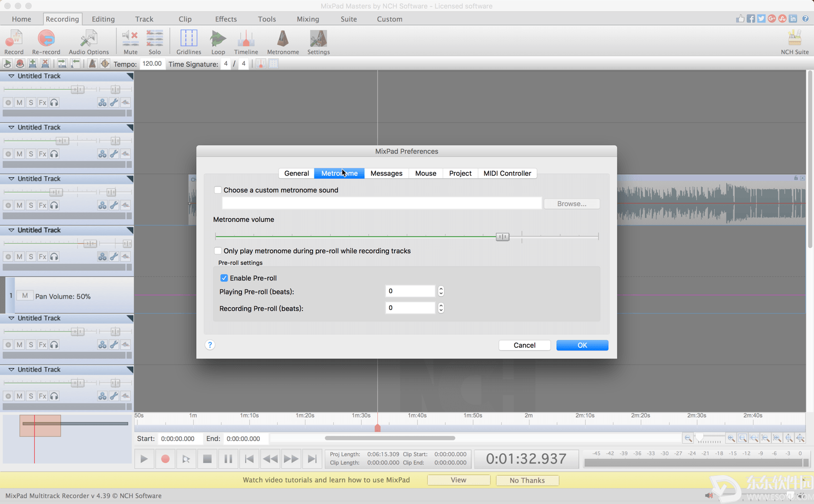Click the Mute toolbar icon

(130, 42)
